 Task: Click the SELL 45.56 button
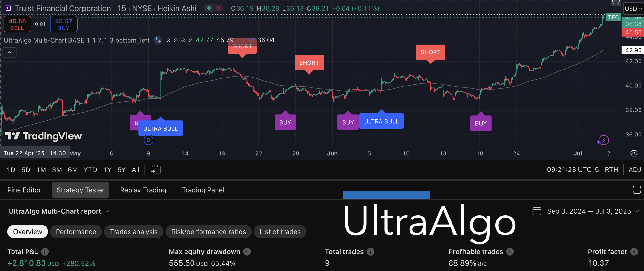coord(17,24)
